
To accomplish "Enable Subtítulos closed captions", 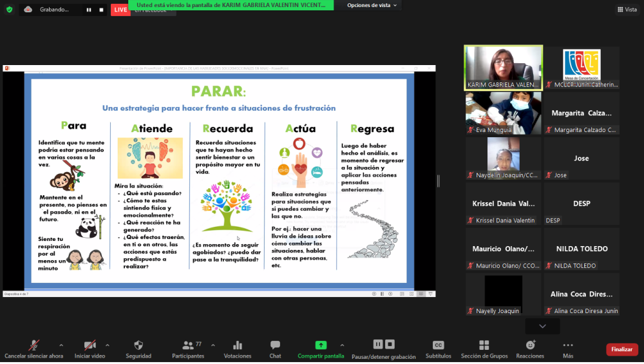I will point(438,349).
